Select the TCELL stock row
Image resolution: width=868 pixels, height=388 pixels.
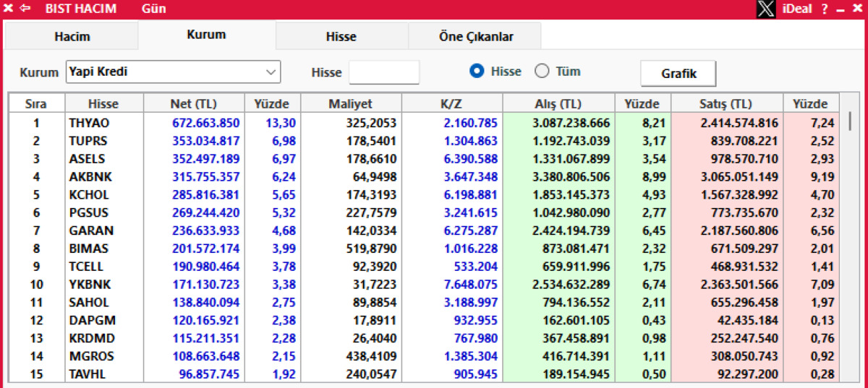(424, 266)
